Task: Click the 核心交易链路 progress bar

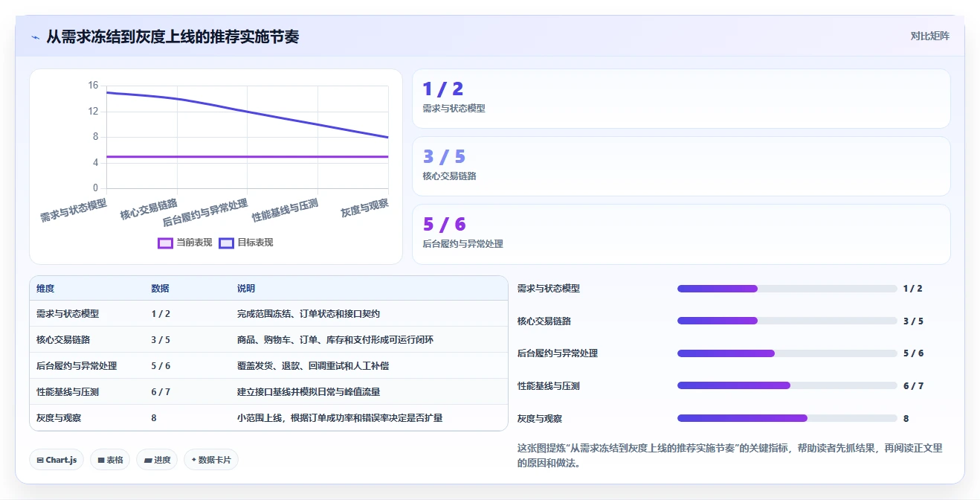Action: click(x=787, y=321)
